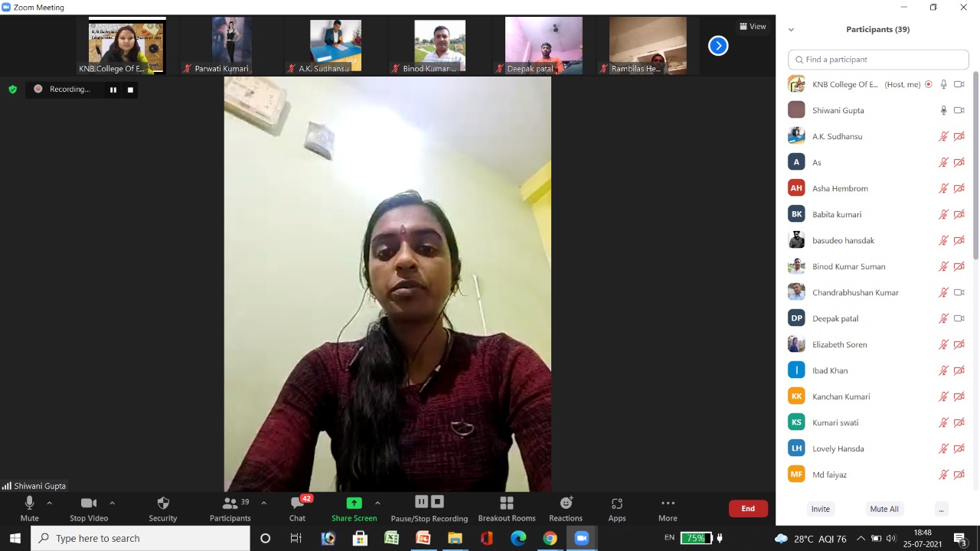980x551 pixels.
Task: Open PowerPoint from the taskbar
Action: [x=423, y=538]
